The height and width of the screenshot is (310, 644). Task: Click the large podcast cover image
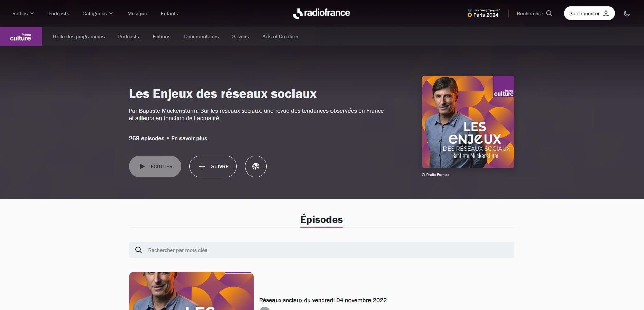click(x=468, y=122)
